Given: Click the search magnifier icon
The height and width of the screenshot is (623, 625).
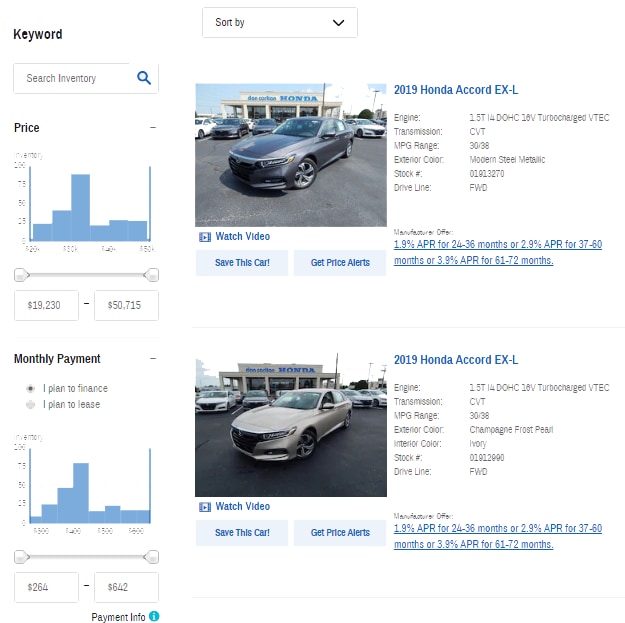Looking at the screenshot, I should coord(144,78).
